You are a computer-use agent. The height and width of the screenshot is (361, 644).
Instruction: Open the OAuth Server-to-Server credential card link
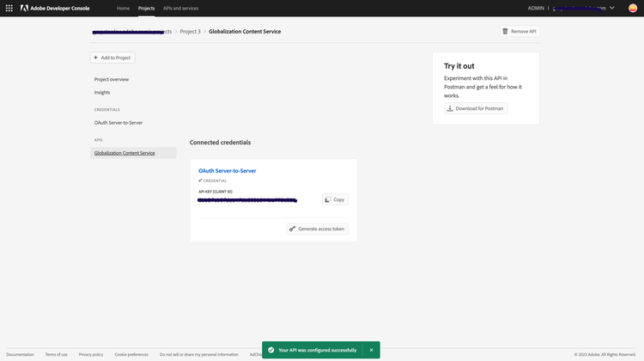pyautogui.click(x=228, y=171)
